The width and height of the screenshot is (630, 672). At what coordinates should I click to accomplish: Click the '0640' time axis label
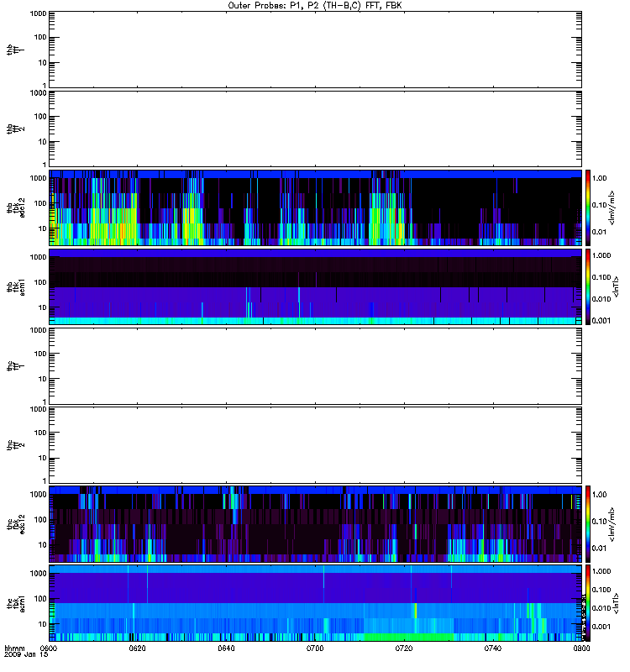coord(226,648)
